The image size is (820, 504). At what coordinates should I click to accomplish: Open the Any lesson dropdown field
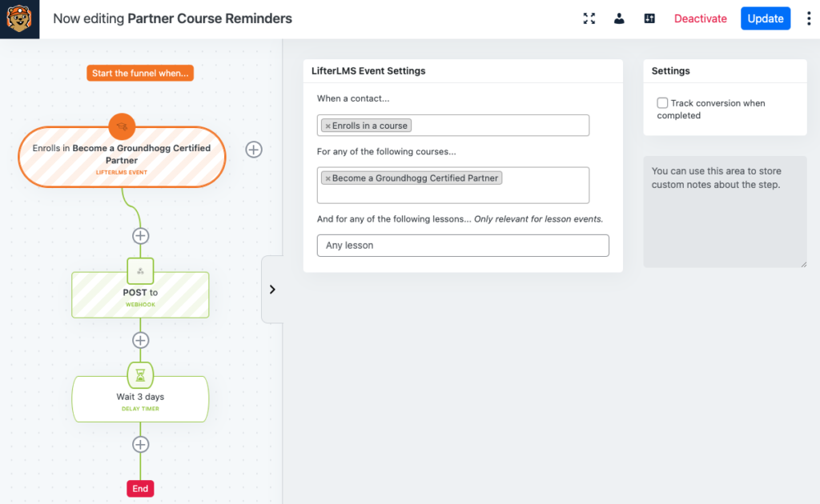[463, 246]
